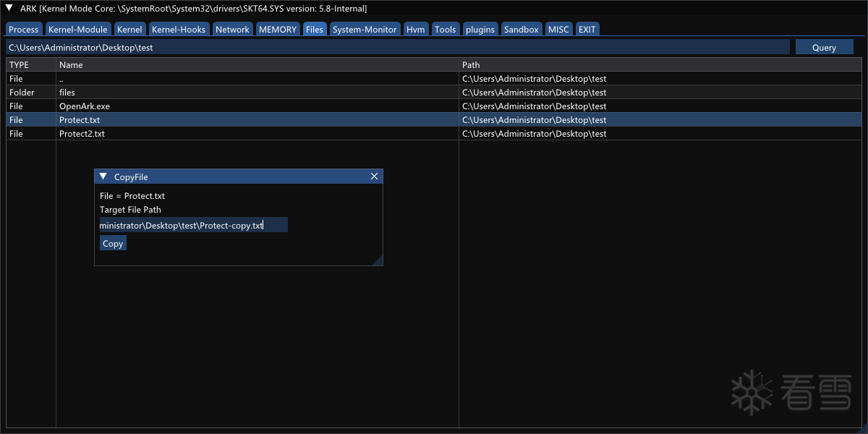Collapse the ARK main window triangle

tap(9, 8)
